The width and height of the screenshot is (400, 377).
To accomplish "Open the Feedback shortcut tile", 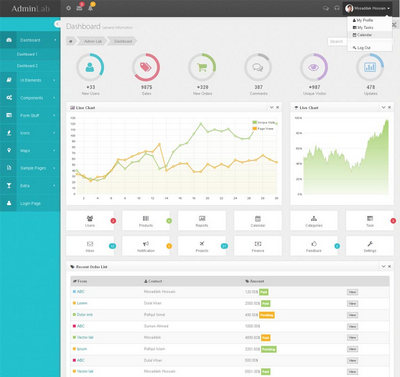I will click(314, 246).
